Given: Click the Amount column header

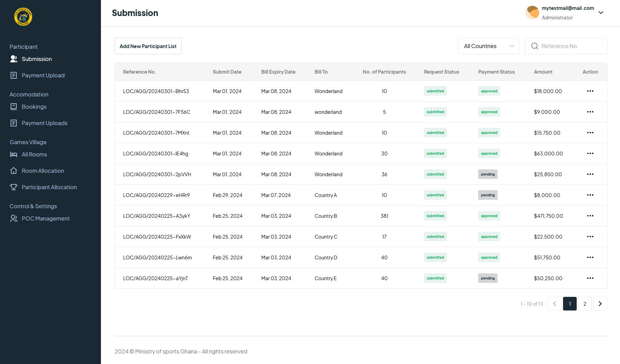Looking at the screenshot, I should (x=543, y=72).
